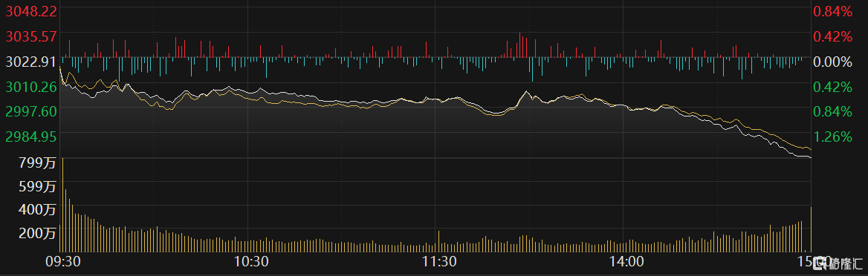Click the red 0.84% percentage label

click(x=832, y=11)
